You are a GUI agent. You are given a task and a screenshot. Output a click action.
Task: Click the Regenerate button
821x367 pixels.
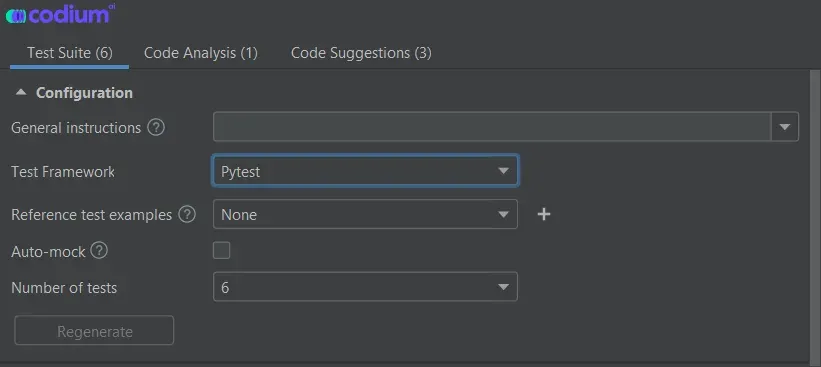(x=94, y=330)
